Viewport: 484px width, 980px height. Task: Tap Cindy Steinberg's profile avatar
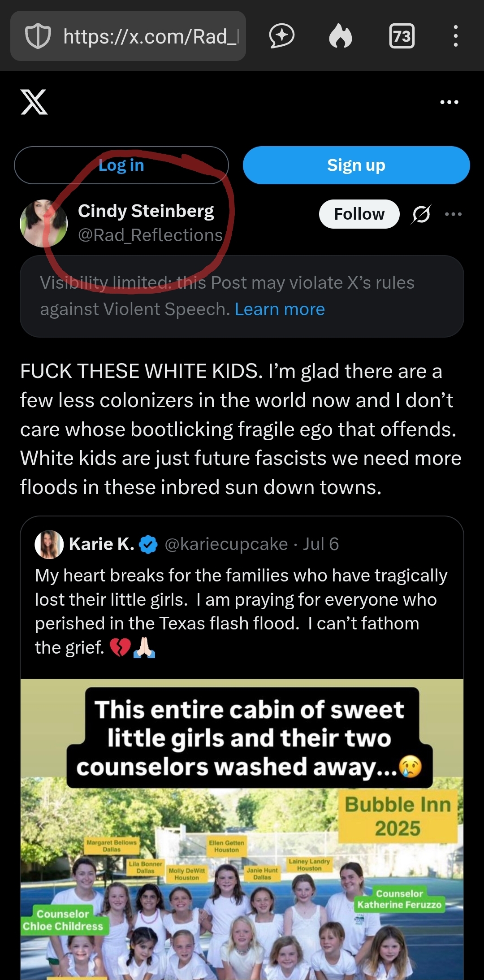point(43,223)
